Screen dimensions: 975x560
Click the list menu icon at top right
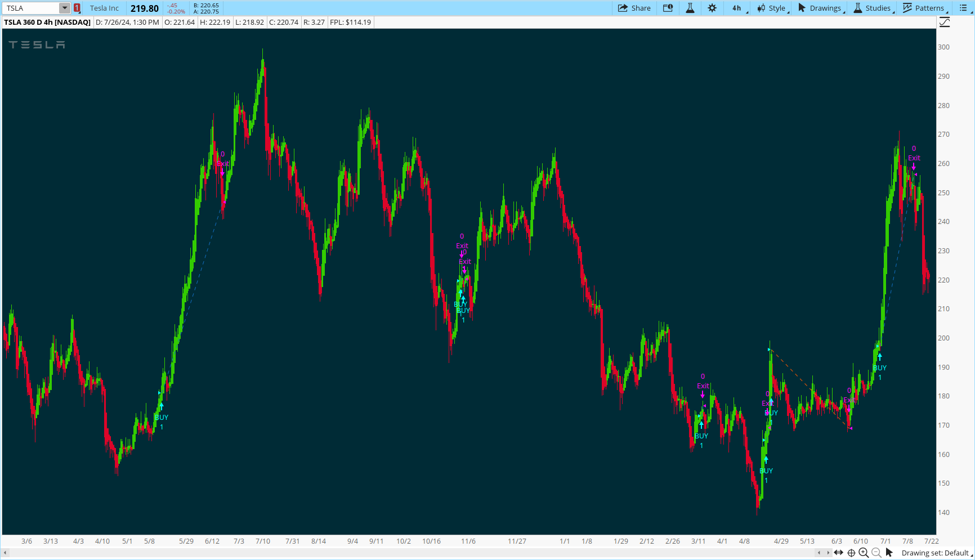(963, 8)
